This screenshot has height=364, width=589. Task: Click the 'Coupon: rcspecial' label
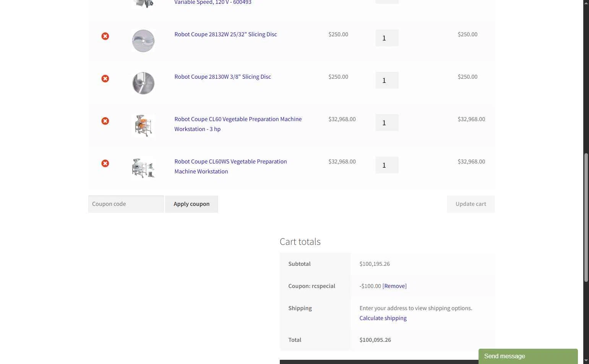coord(312,286)
